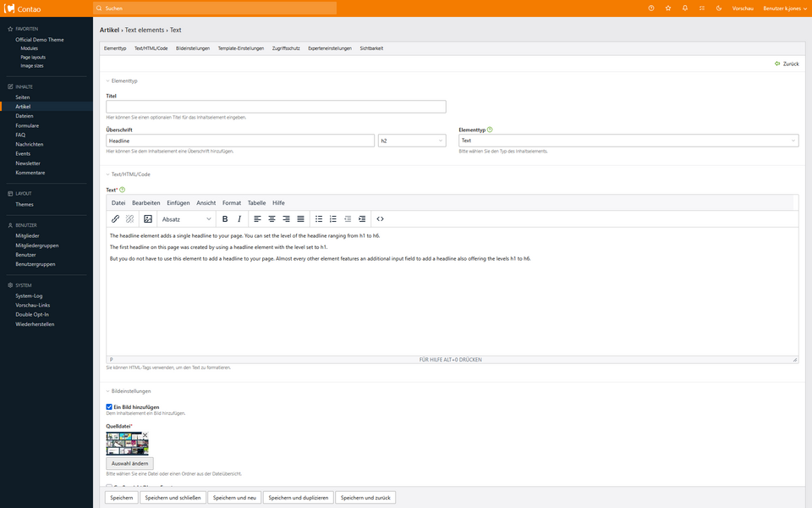This screenshot has width=812, height=508.
Task: Create a bullet list in the editor
Action: tap(319, 218)
